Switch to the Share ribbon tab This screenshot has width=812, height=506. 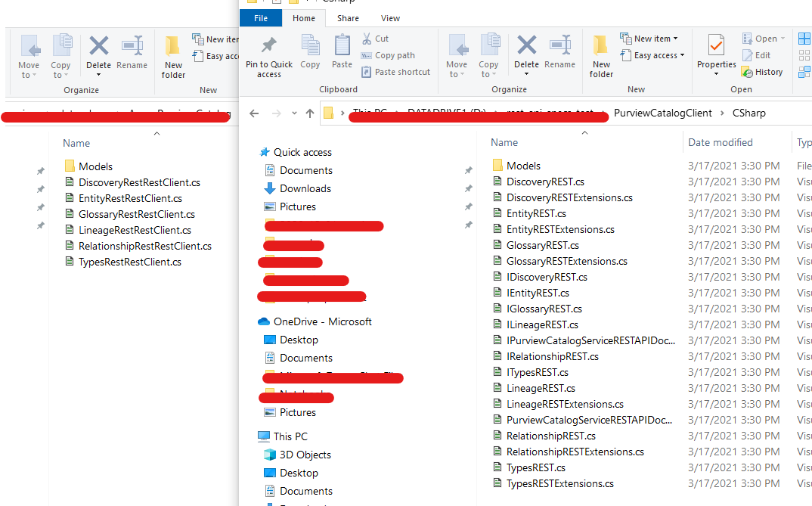347,17
